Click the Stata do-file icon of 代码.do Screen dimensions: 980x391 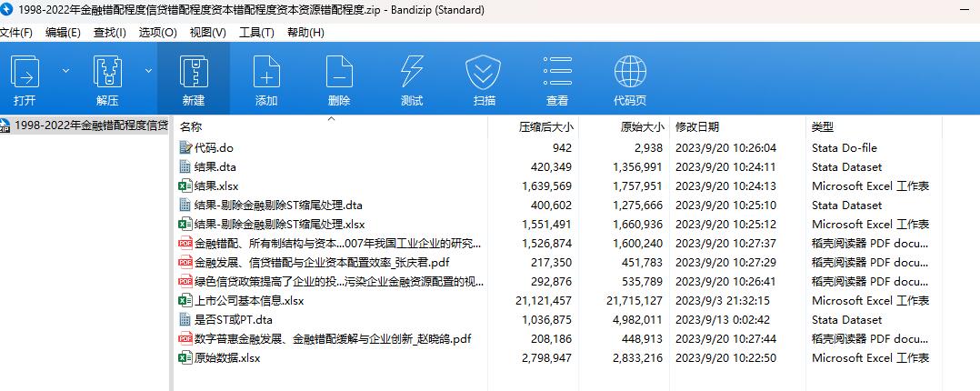coord(185,147)
